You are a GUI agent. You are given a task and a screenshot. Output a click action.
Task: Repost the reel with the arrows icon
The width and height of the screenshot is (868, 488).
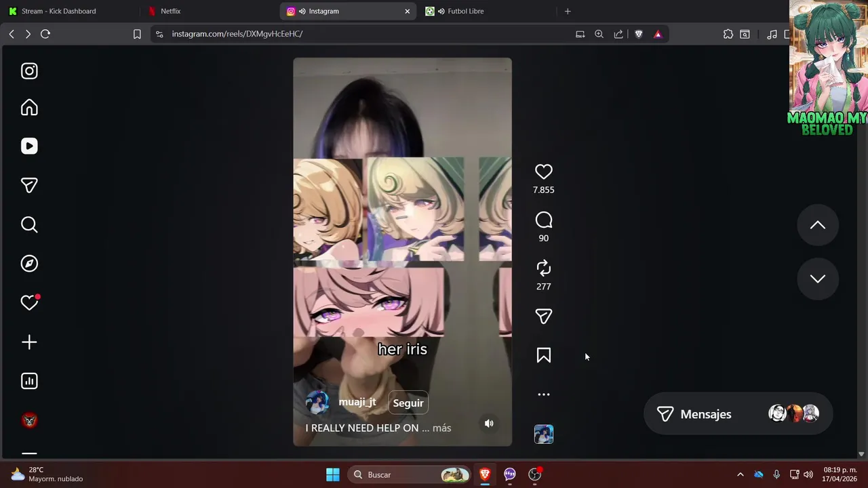pos(544,268)
